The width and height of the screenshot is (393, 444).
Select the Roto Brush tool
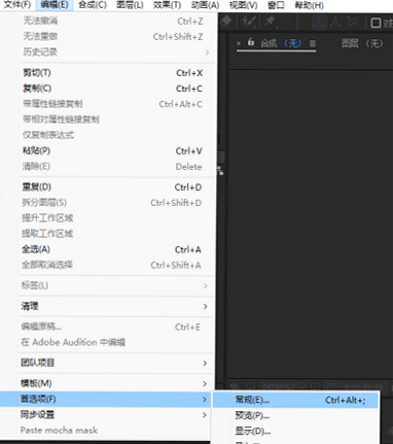click(248, 22)
